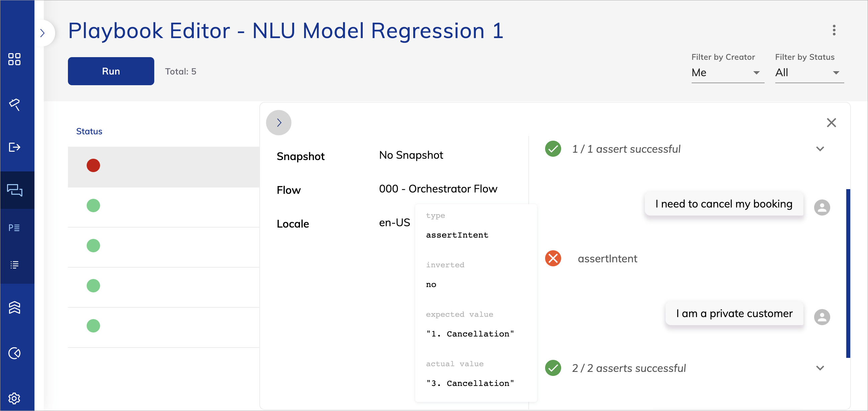Select the build tool icon in sidebar
Viewport: 868px width, 411px height.
tap(14, 105)
